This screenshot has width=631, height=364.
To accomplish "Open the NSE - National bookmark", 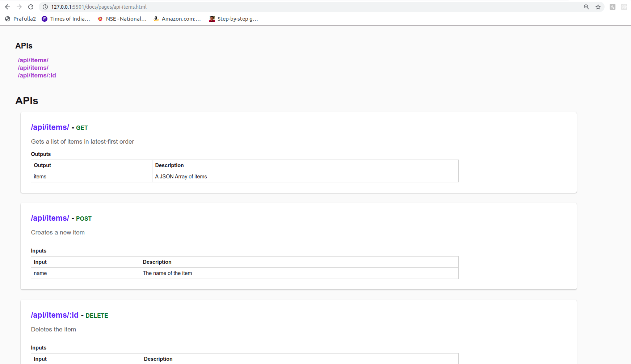I will [122, 19].
